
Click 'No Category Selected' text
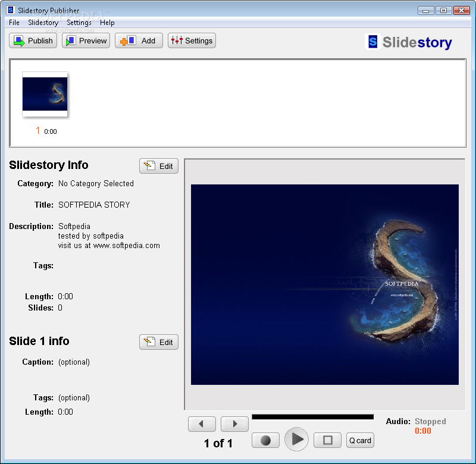(x=96, y=184)
